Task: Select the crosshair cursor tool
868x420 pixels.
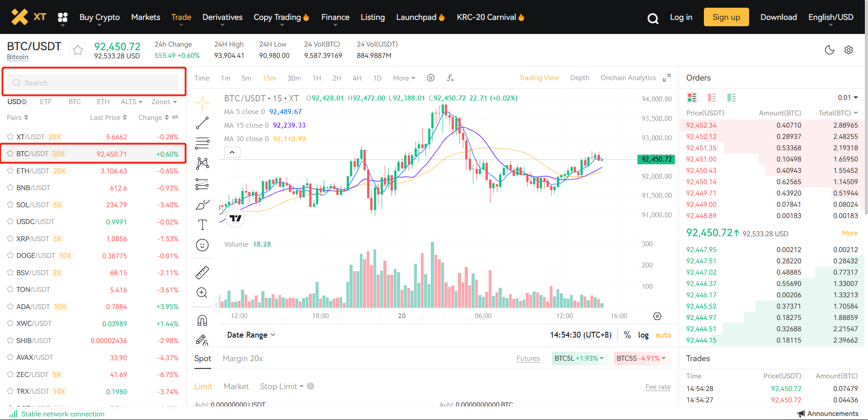Action: pos(202,103)
